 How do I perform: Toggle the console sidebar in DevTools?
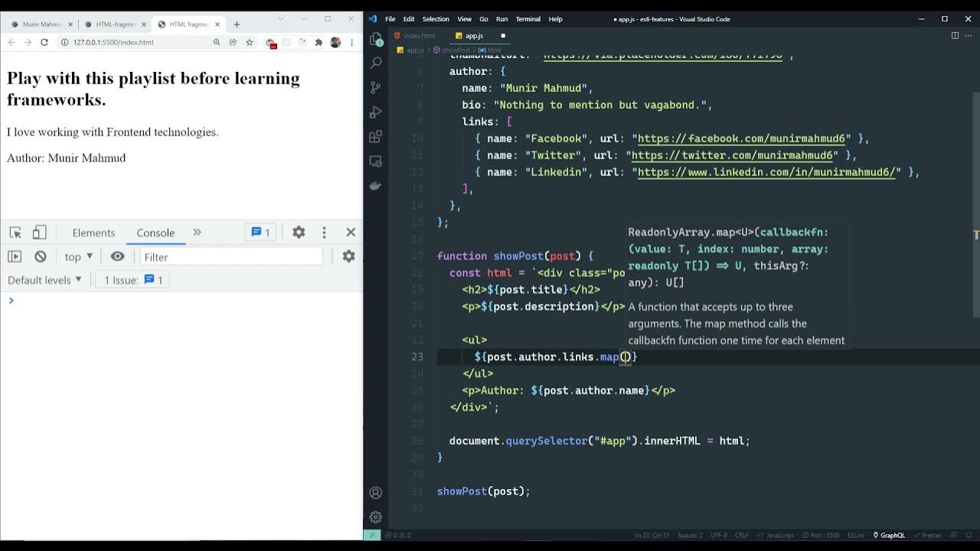[x=15, y=256]
